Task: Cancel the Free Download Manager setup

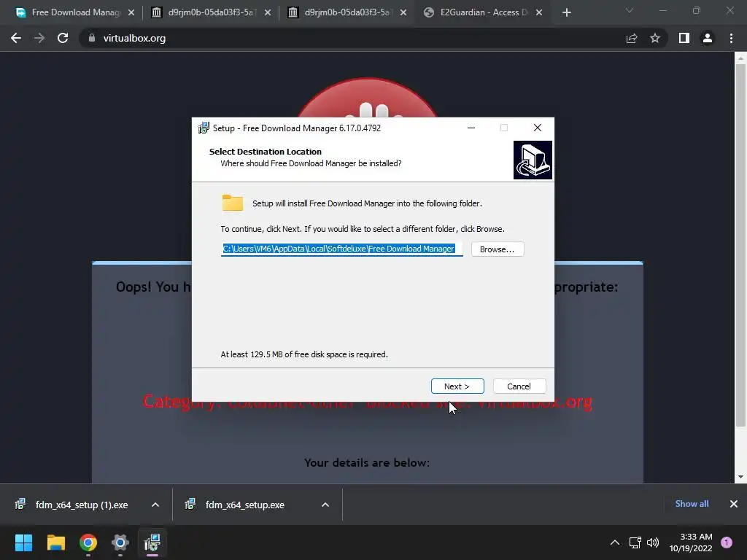Action: pos(519,386)
